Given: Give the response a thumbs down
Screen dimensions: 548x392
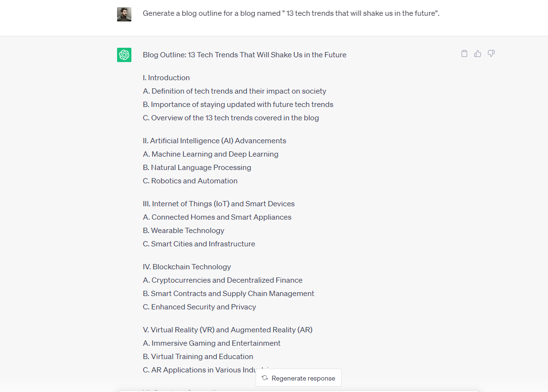Looking at the screenshot, I should (491, 53).
